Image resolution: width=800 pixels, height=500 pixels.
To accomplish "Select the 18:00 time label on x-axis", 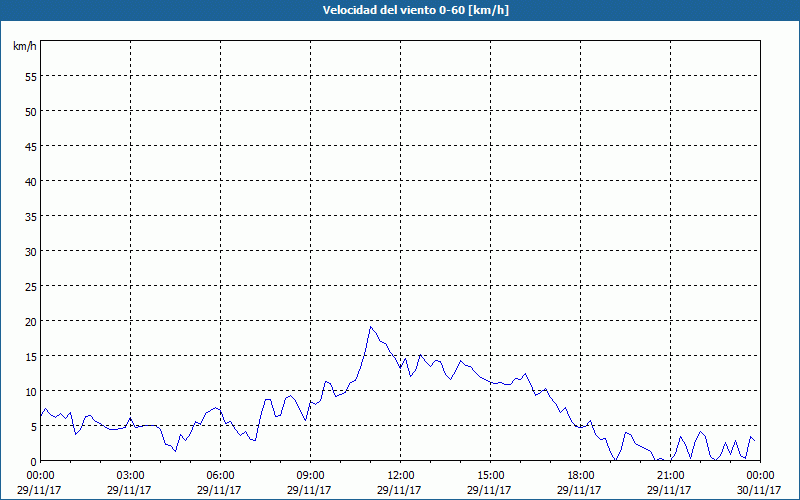I will click(x=581, y=476).
